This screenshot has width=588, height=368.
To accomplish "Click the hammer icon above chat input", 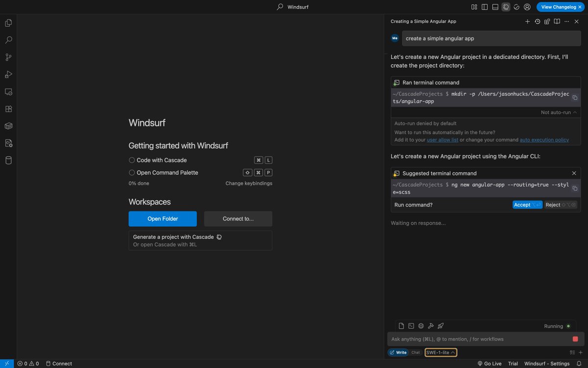I will pos(431,326).
